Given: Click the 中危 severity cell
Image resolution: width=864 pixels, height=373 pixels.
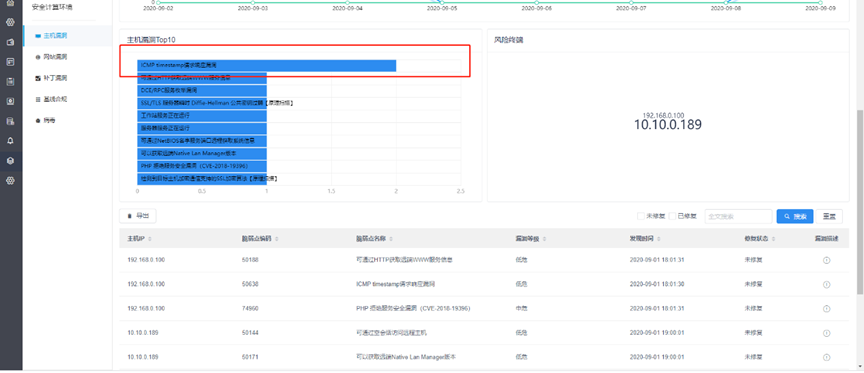Looking at the screenshot, I should click(x=521, y=308).
